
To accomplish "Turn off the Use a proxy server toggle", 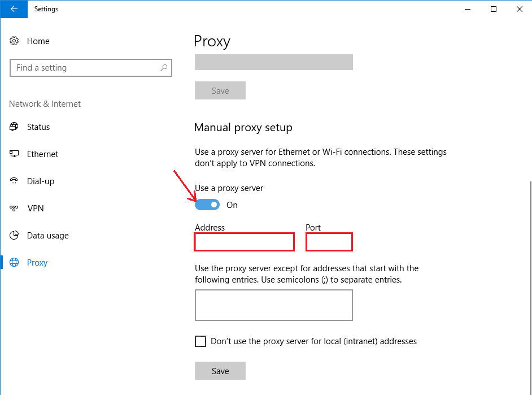I will tap(207, 205).
